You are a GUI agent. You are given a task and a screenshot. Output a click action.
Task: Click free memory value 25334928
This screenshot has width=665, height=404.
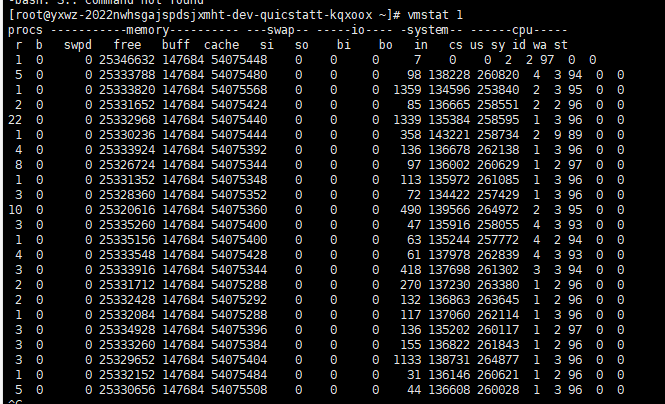[127, 330]
